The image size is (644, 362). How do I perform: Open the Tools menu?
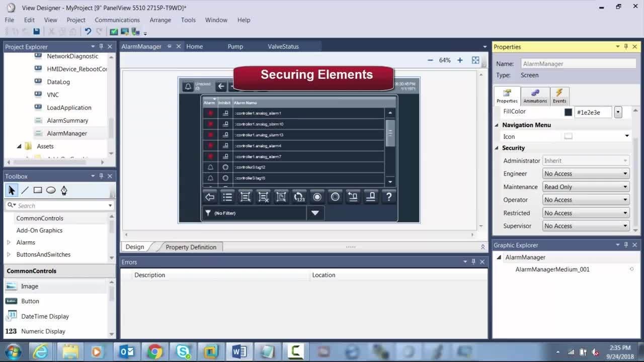(x=188, y=20)
